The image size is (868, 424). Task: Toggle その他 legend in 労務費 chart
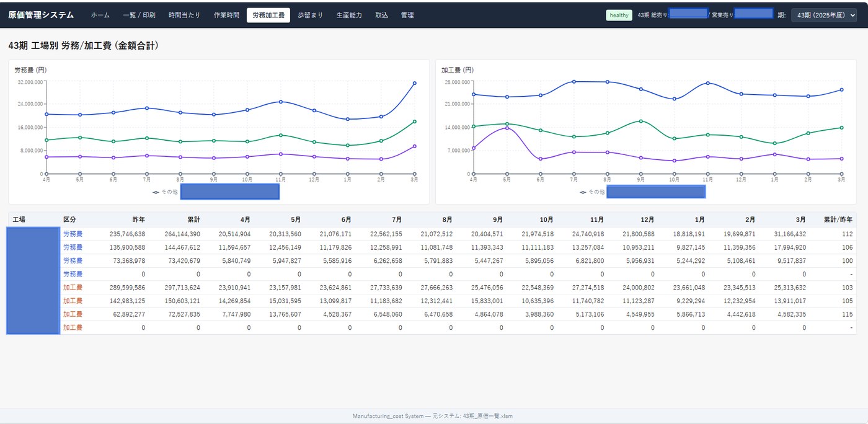coord(165,192)
